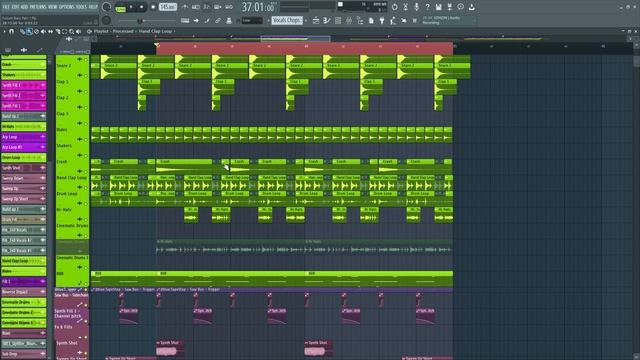Toggle typing keyboard to piano icon
This screenshot has height=360, width=640.
coord(185,20)
